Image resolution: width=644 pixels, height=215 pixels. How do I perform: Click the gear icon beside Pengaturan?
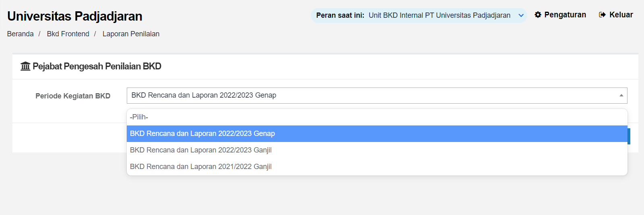(538, 15)
